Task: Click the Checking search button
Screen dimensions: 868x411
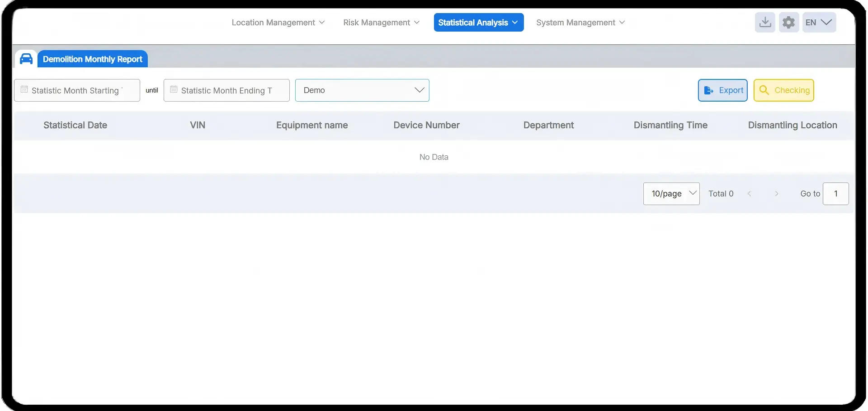Action: [x=783, y=90]
